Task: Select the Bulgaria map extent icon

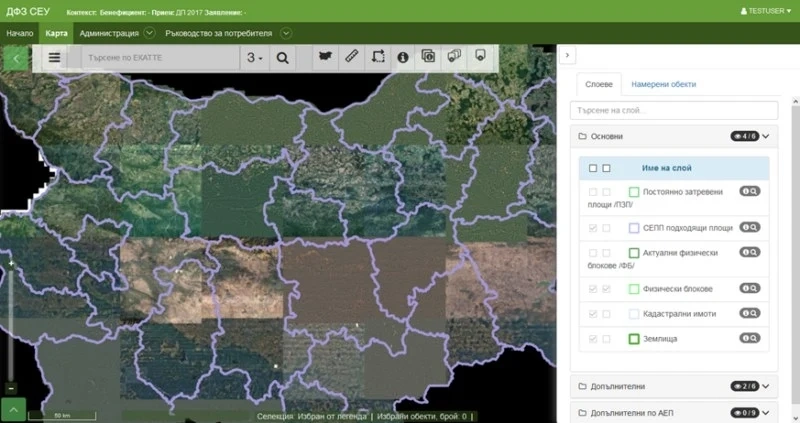Action: coord(325,56)
